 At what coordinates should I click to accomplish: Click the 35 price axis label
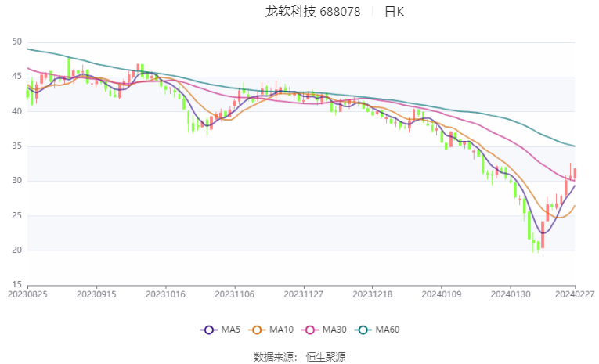(x=16, y=146)
